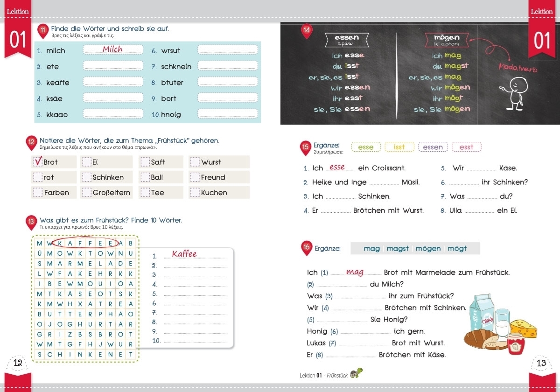Click the blank in 'Lukas ... Brot mit Wurst'
Image resolution: width=560 pixels, height=392 pixels.
(364, 343)
